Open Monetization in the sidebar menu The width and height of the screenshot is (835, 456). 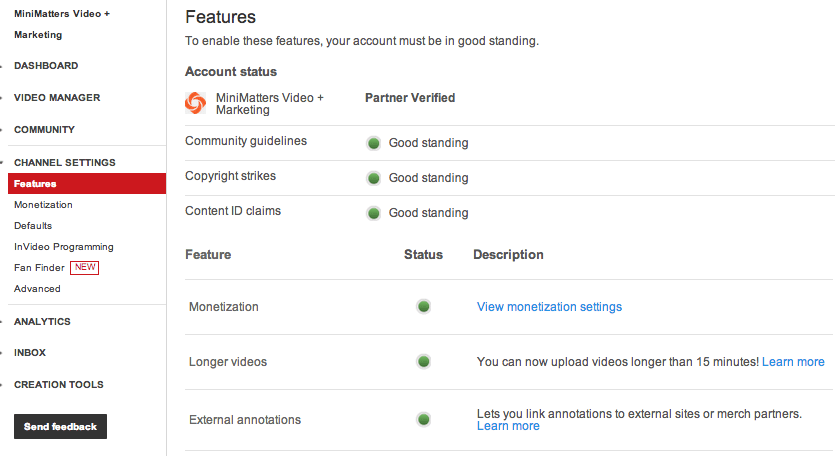43,205
